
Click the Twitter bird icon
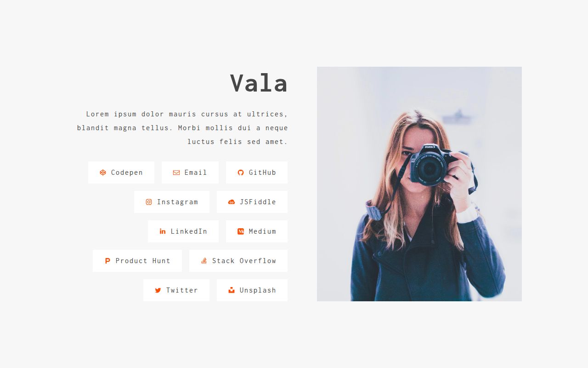click(x=158, y=290)
